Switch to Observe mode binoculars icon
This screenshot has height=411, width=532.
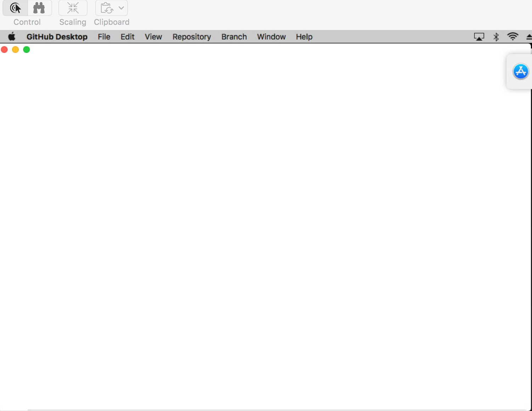click(39, 8)
